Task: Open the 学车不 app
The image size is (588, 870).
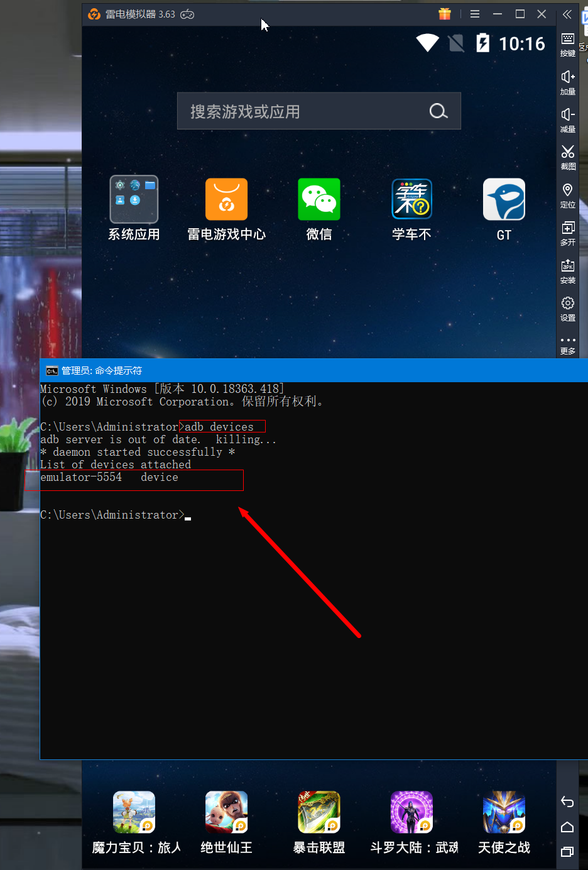Action: tap(411, 200)
